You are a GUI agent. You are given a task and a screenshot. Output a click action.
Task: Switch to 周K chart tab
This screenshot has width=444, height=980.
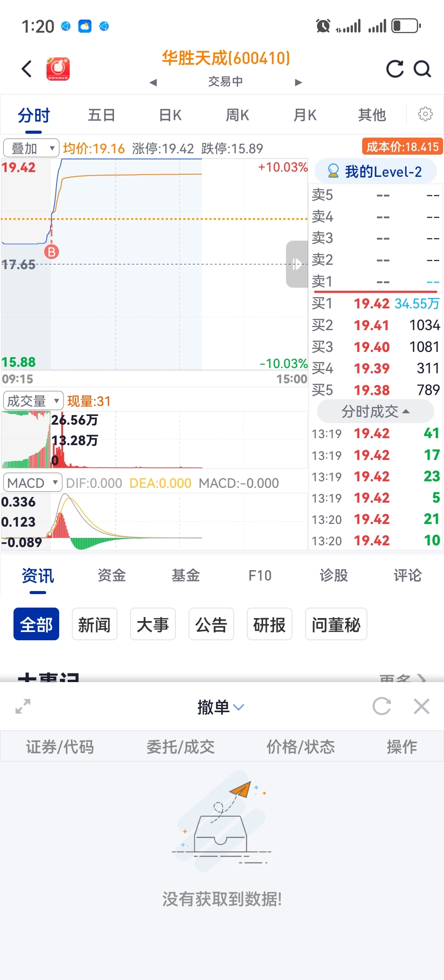click(237, 115)
